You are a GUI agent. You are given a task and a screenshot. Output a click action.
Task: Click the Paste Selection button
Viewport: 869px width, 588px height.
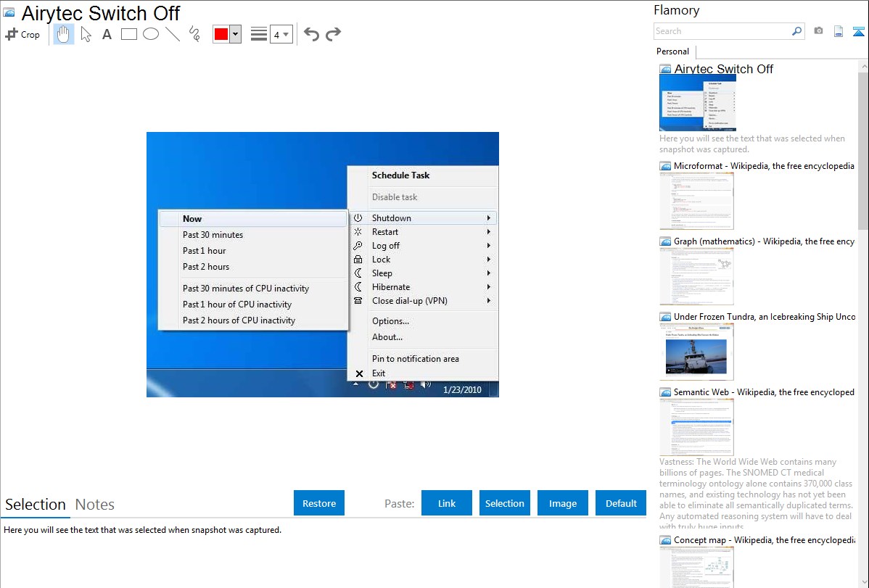coord(505,503)
